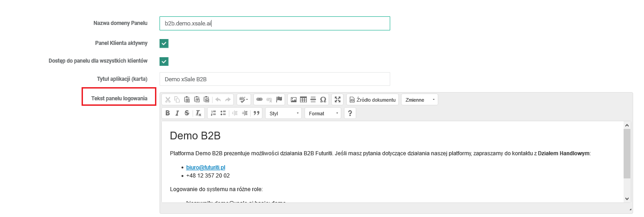Viewport: 644px width, 217px height.
Task: Insert a link using chain icon
Action: coord(259,99)
